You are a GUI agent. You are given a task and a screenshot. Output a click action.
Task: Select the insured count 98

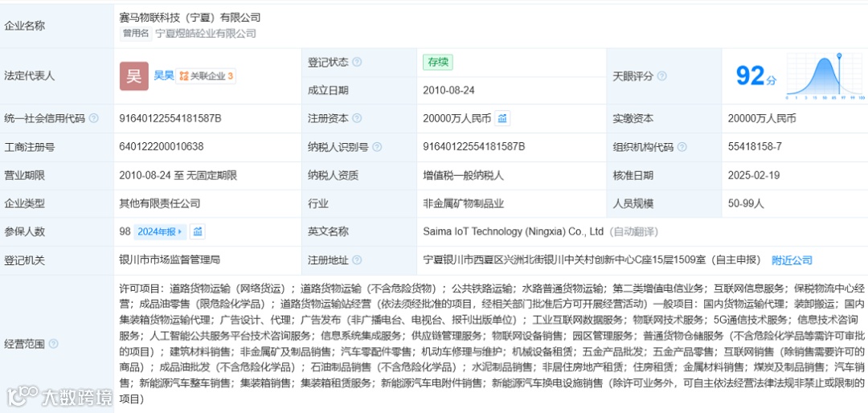pos(125,231)
